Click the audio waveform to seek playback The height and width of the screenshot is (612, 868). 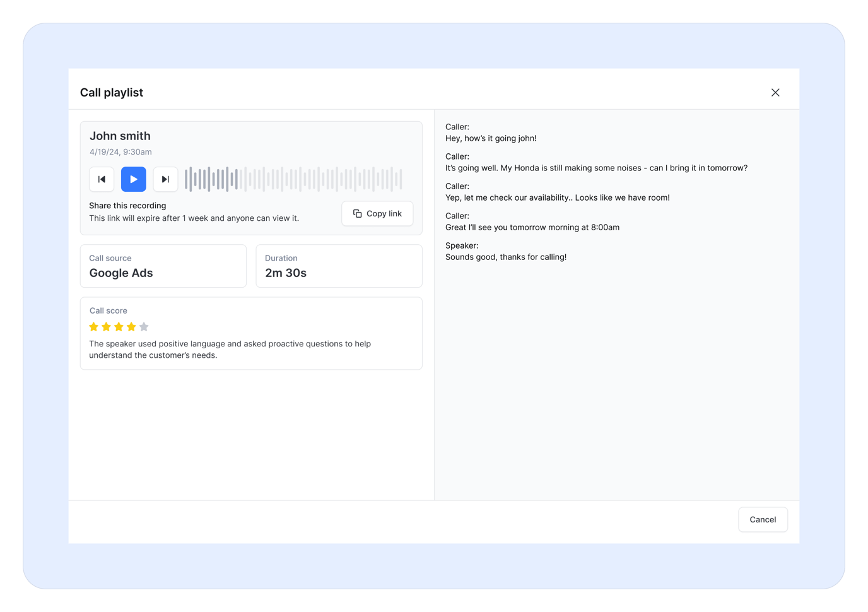point(293,179)
